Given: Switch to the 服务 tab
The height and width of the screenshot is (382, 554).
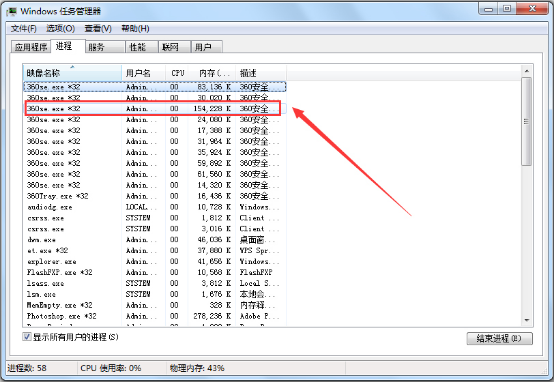Looking at the screenshot, I should (x=105, y=47).
